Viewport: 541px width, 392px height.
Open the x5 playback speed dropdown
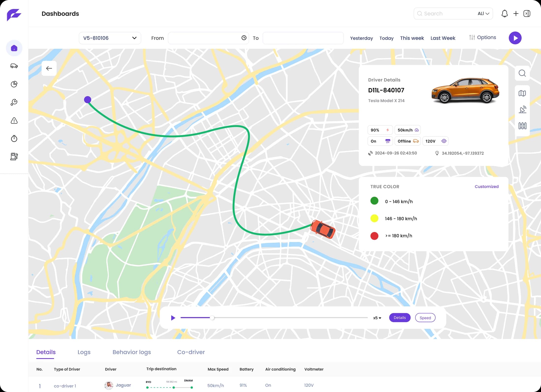pyautogui.click(x=377, y=318)
